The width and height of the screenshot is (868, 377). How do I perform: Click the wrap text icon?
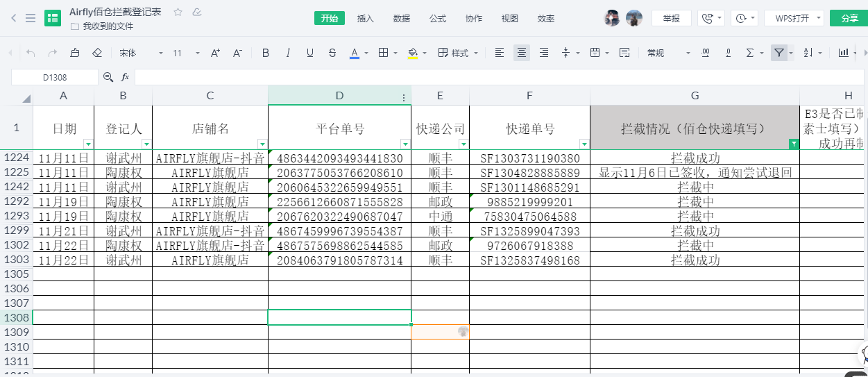point(624,53)
